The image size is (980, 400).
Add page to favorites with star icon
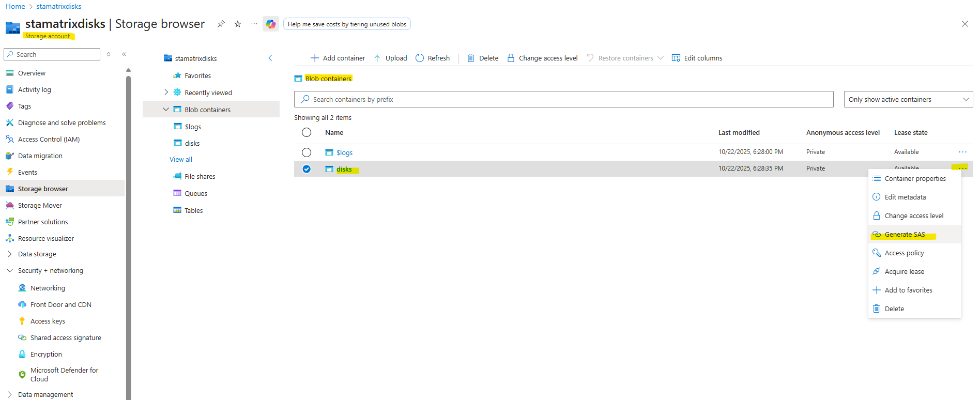pyautogui.click(x=238, y=24)
